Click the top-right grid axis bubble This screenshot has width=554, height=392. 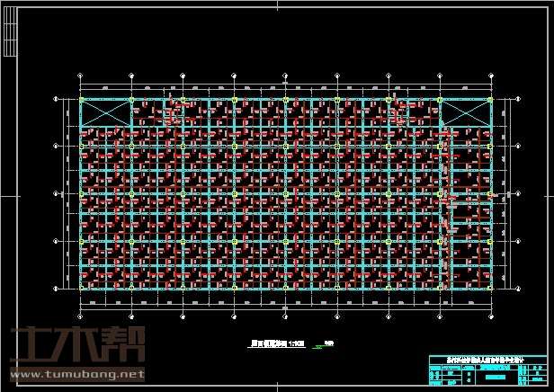tap(490, 76)
